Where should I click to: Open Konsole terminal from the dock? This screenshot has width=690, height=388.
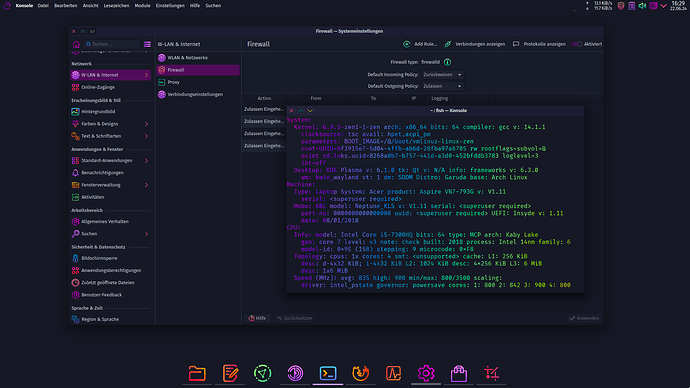pyautogui.click(x=328, y=373)
